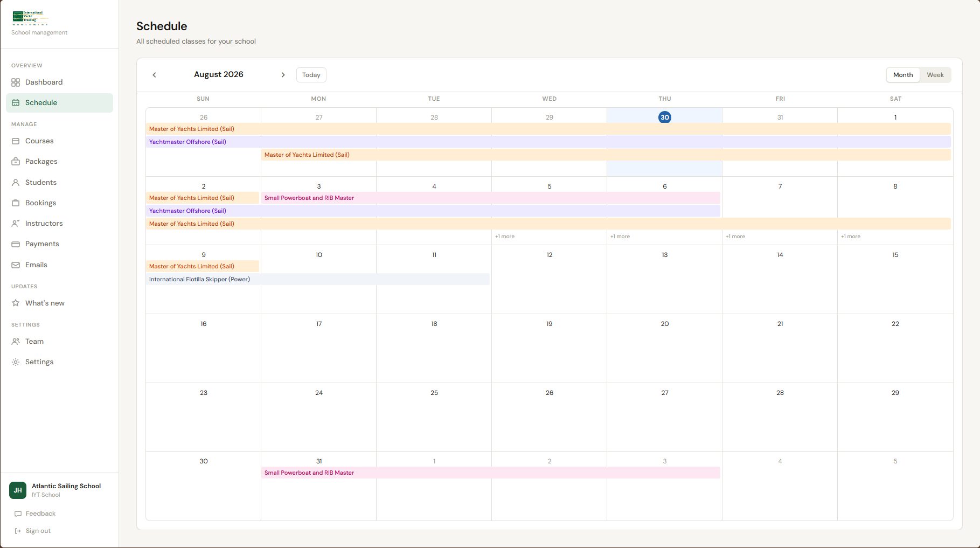Switch calendar to Week view
The width and height of the screenshot is (980, 548).
(x=935, y=75)
